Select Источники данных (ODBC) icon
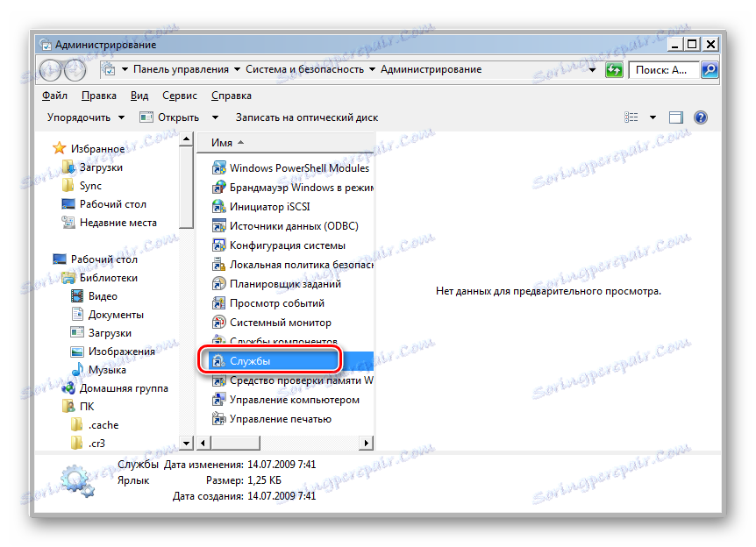Viewport: 756px width, 547px height. pyautogui.click(x=219, y=225)
